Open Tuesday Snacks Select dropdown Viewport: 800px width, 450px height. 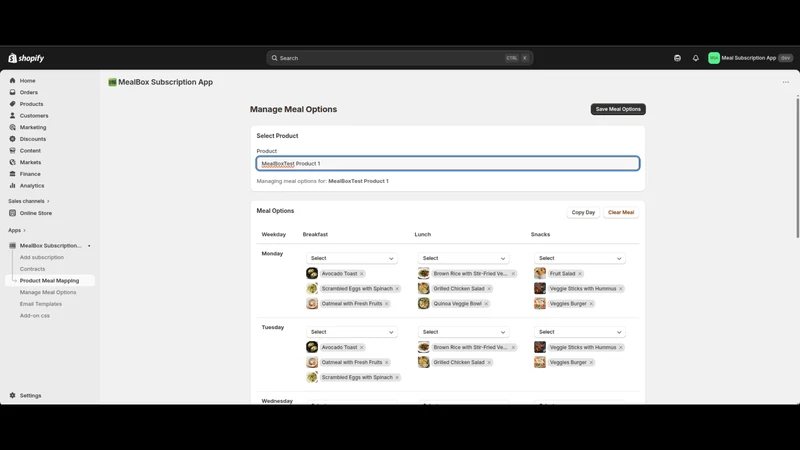tap(580, 332)
